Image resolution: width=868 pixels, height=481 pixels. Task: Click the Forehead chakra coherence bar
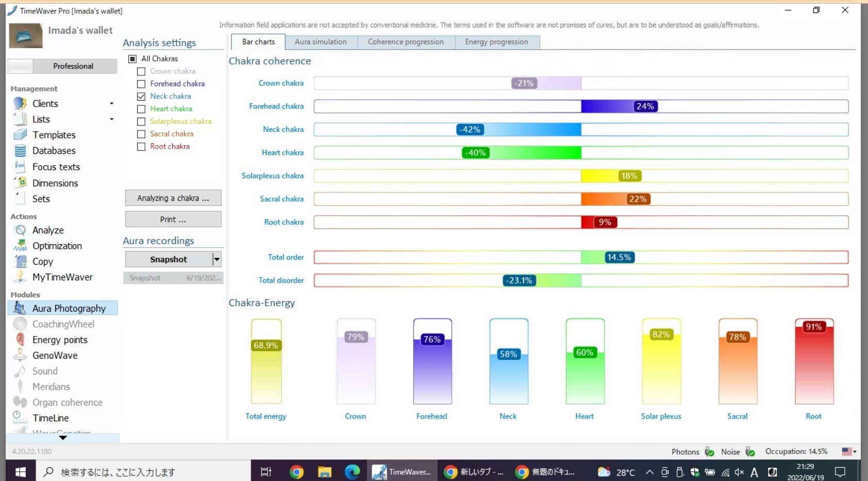(581, 106)
